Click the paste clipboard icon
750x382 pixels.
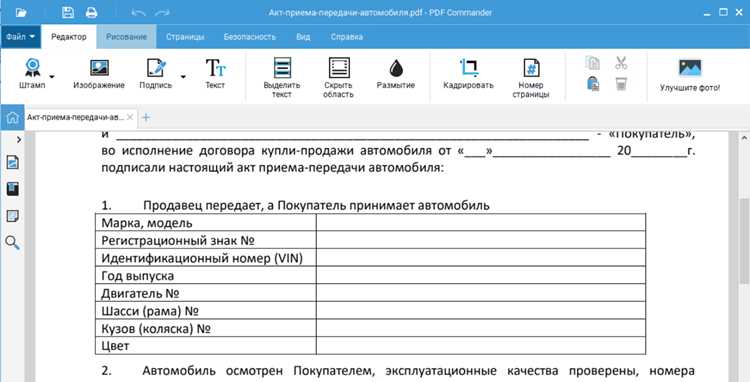pos(593,84)
